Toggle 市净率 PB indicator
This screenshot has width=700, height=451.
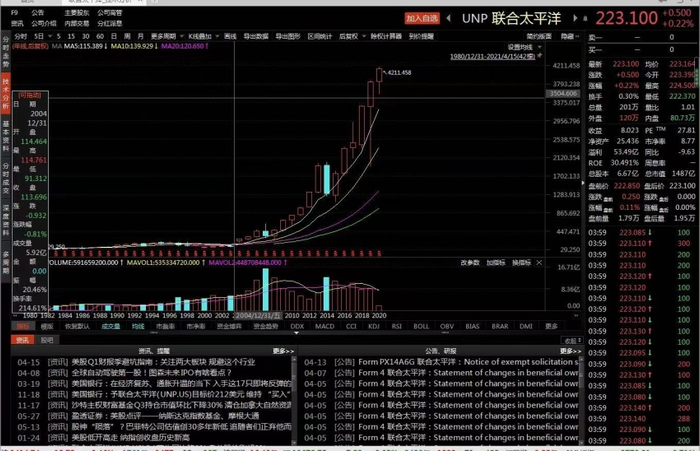[x=196, y=326]
